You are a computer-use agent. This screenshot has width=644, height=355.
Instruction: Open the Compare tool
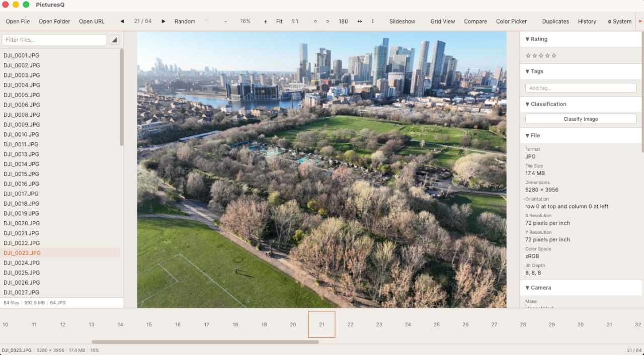[475, 21]
